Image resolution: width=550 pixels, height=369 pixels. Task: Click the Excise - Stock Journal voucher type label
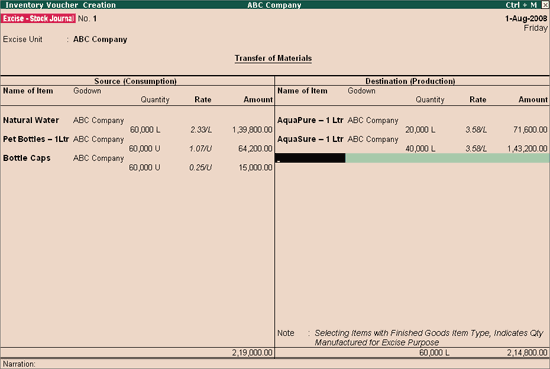click(x=38, y=19)
